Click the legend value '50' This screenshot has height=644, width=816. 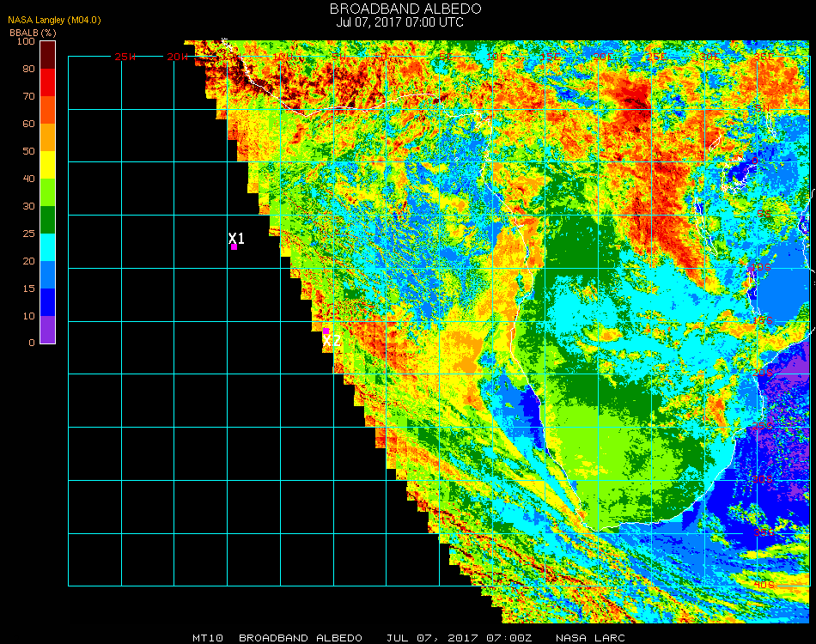pyautogui.click(x=28, y=151)
